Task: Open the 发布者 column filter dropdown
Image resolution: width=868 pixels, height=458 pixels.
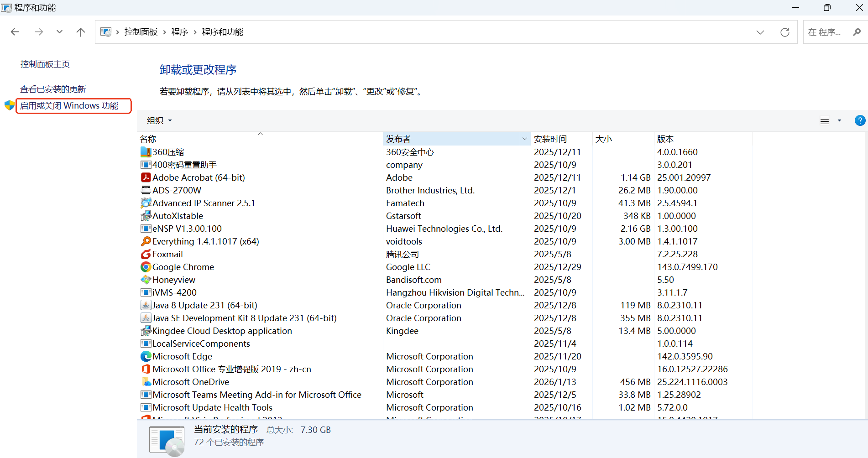Action: click(525, 139)
